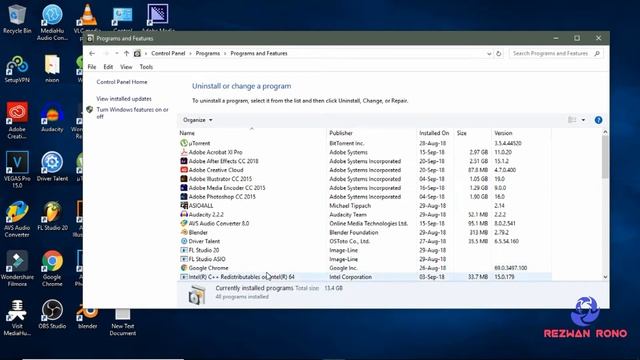The width and height of the screenshot is (640, 360).
Task: Sort list by Size column header
Action: click(472, 133)
